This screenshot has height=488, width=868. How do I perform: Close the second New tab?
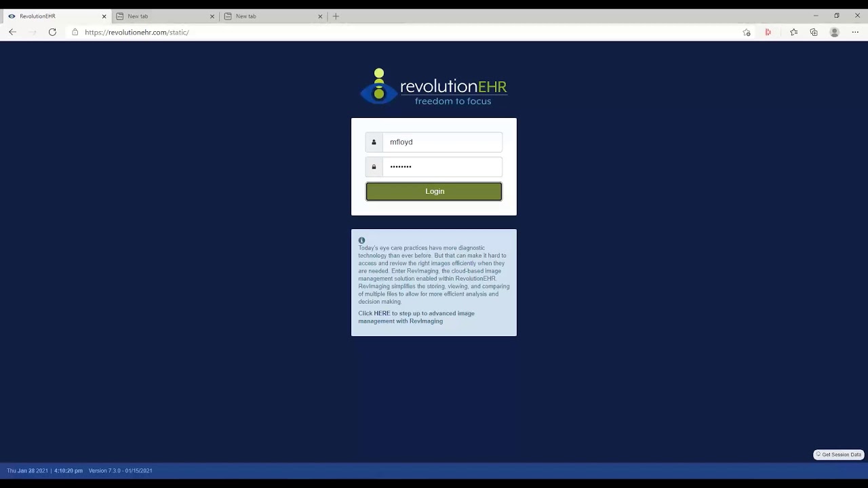click(320, 16)
